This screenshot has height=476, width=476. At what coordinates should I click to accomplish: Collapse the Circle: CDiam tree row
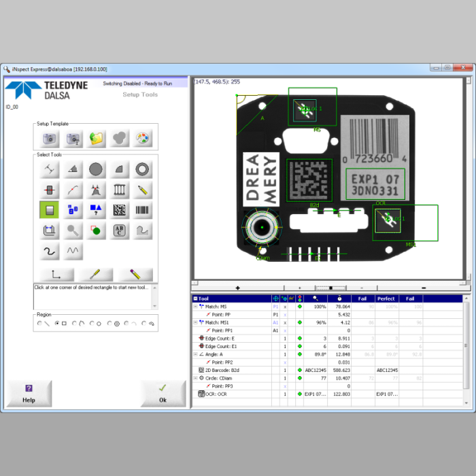click(196, 378)
